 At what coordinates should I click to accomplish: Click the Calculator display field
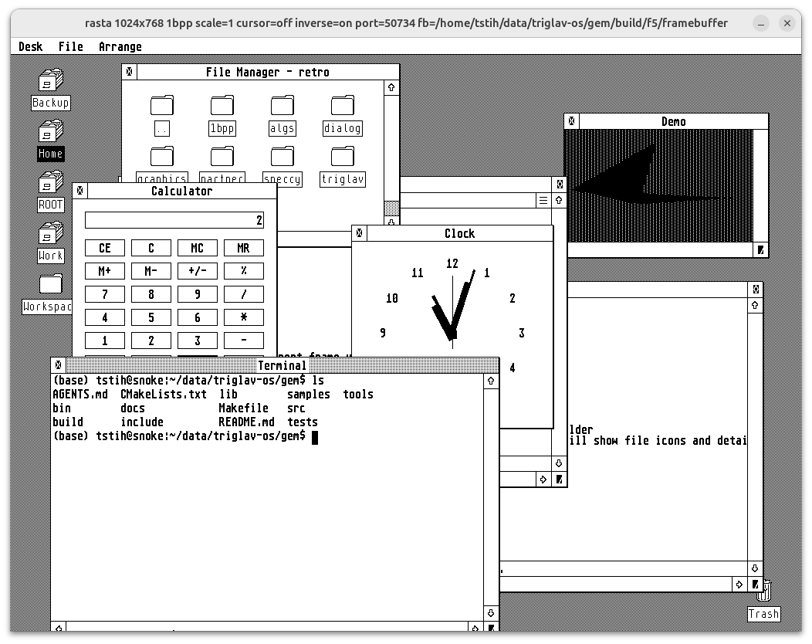[174, 220]
